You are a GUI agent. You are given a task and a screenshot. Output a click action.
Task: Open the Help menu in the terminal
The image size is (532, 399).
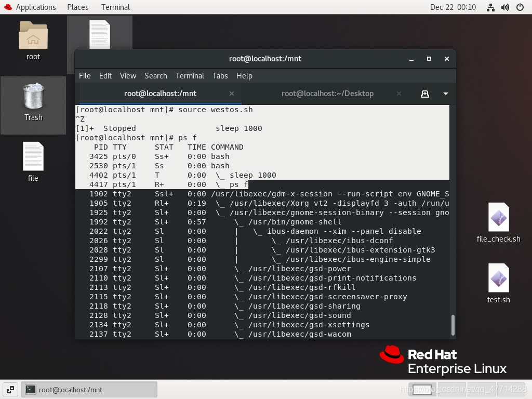pyautogui.click(x=244, y=76)
